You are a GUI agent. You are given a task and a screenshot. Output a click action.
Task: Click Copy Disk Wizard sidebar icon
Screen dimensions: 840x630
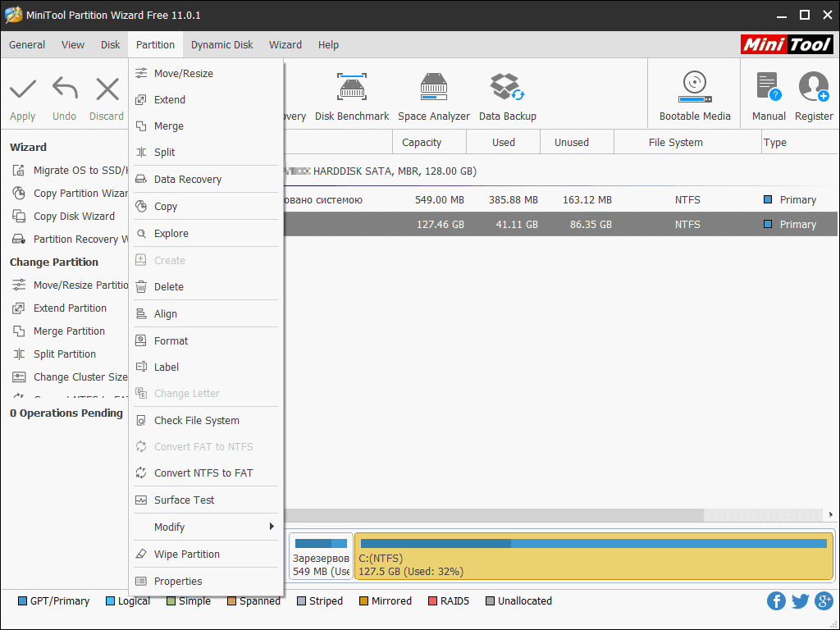point(19,217)
